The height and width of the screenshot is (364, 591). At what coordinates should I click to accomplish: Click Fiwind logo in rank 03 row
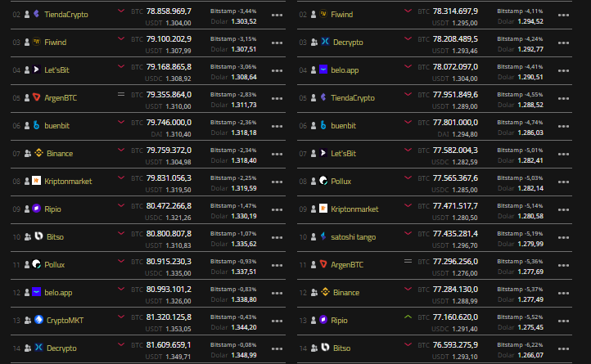(36, 42)
